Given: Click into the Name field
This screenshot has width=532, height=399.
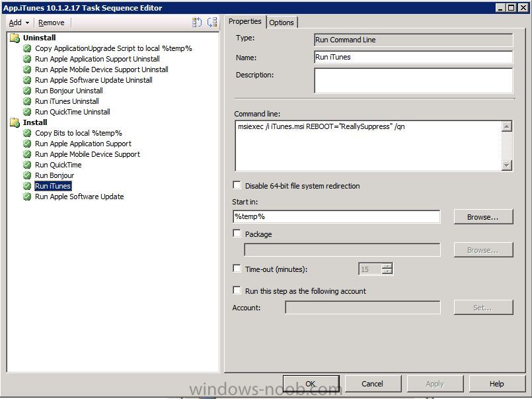Looking at the screenshot, I should point(413,57).
